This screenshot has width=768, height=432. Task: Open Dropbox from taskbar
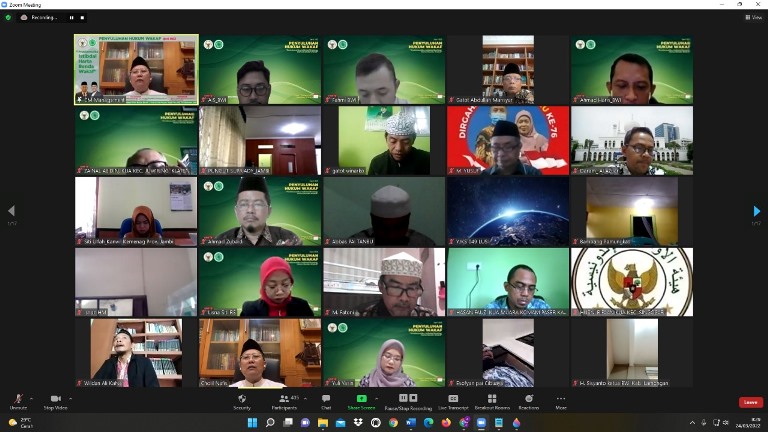[x=358, y=422]
